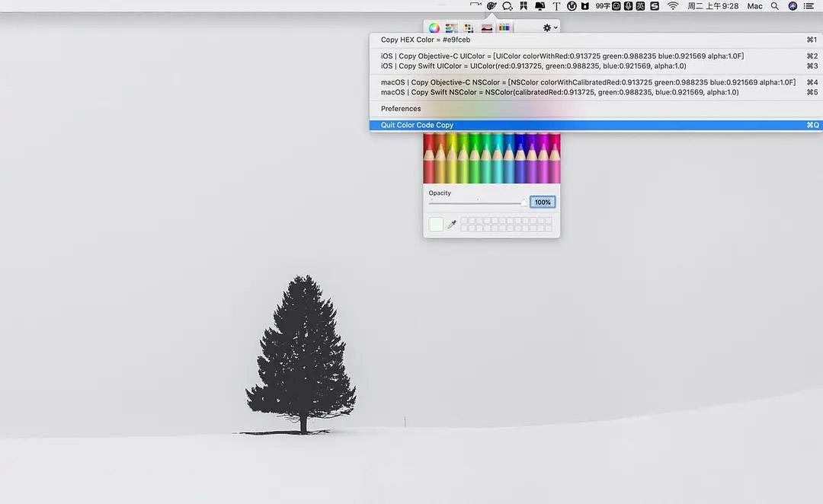Launch Siri from the menu bar

[x=793, y=6]
